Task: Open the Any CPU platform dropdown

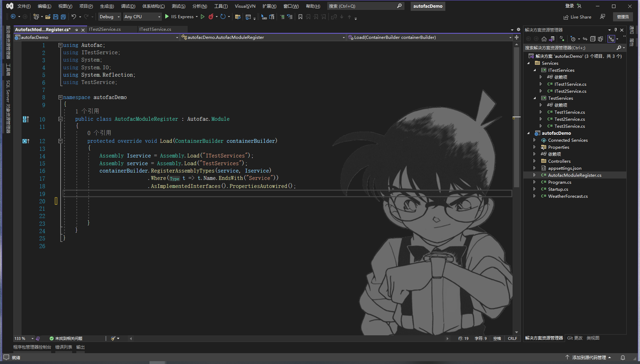Action: pos(142,16)
